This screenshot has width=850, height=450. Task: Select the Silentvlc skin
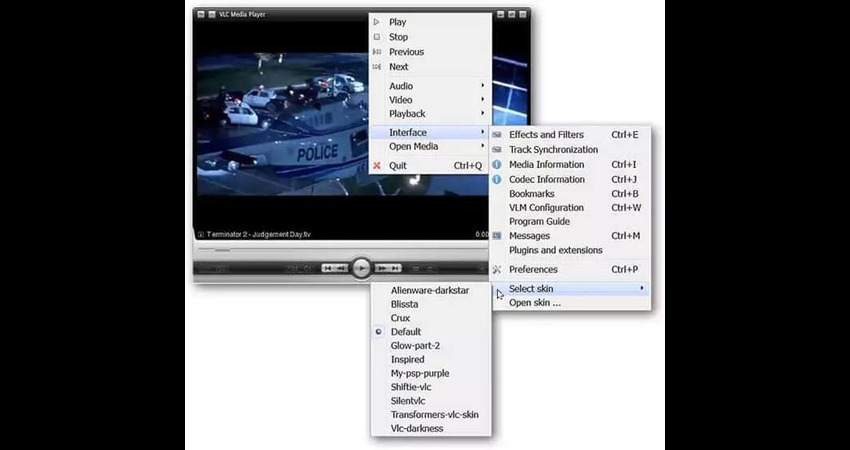(431, 401)
